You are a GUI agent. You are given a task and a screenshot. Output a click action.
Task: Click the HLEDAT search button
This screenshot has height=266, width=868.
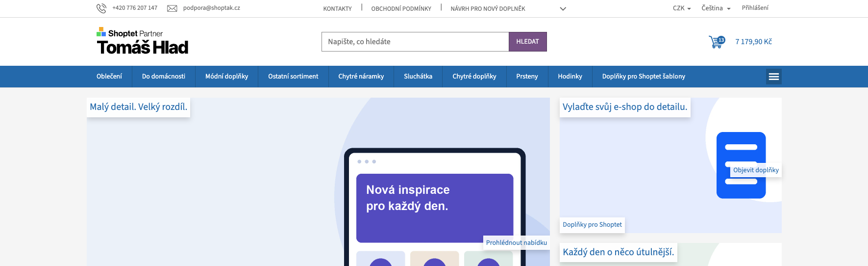coord(527,42)
